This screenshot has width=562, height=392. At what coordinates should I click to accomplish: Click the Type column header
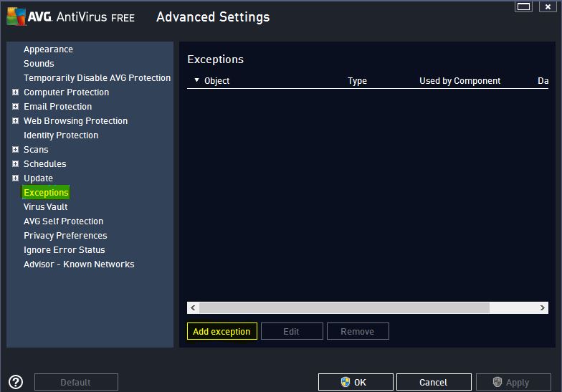click(357, 80)
